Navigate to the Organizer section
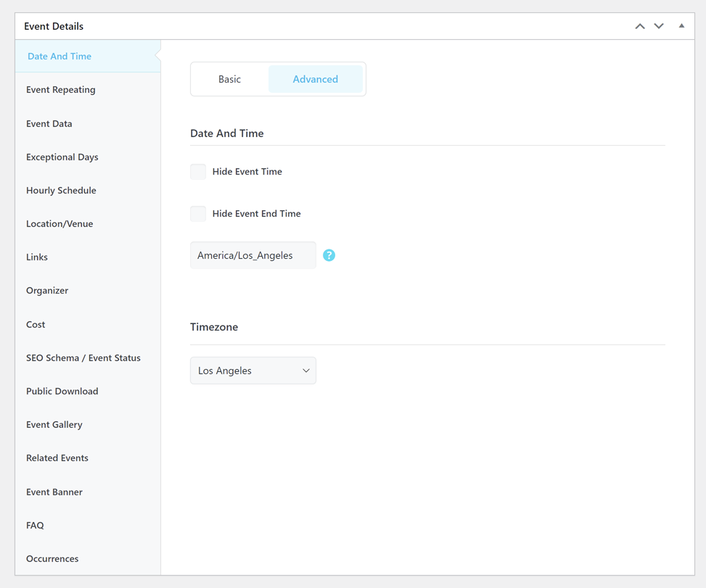This screenshot has width=706, height=588. coord(47,291)
